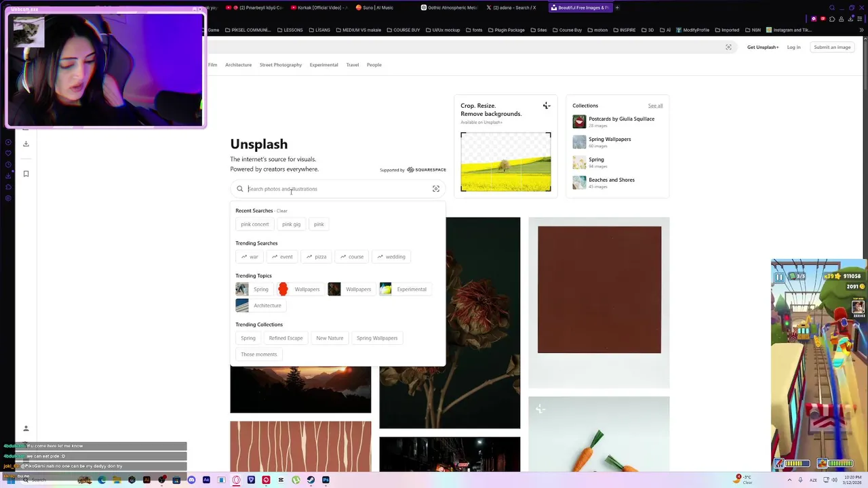Open the Film category tab
868x488 pixels.
pyautogui.click(x=212, y=65)
